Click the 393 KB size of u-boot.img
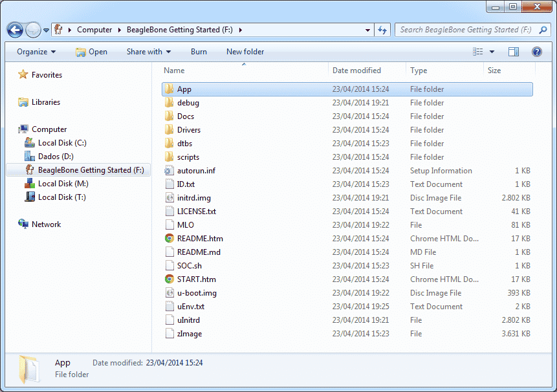The height and width of the screenshot is (392, 557). click(x=519, y=293)
